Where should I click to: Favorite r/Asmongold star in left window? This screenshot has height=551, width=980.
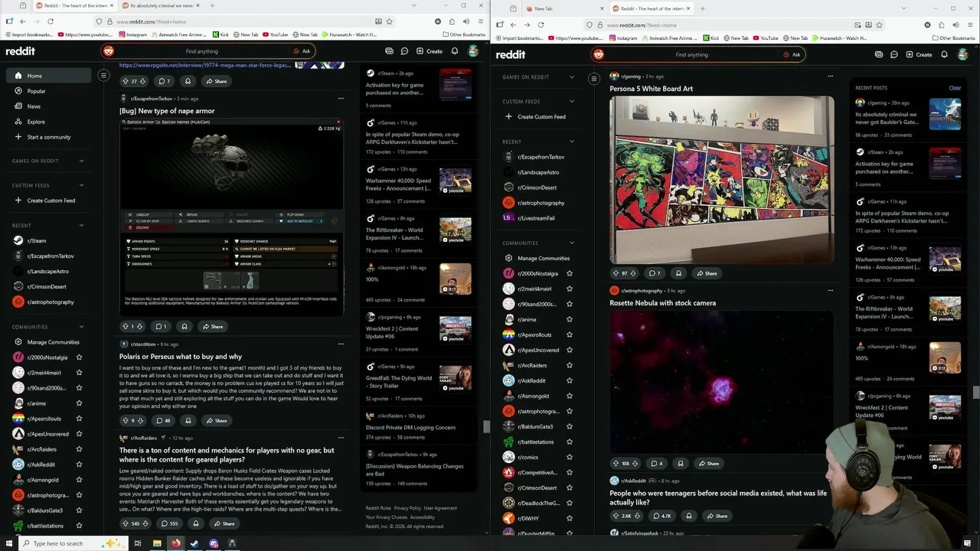coord(79,480)
